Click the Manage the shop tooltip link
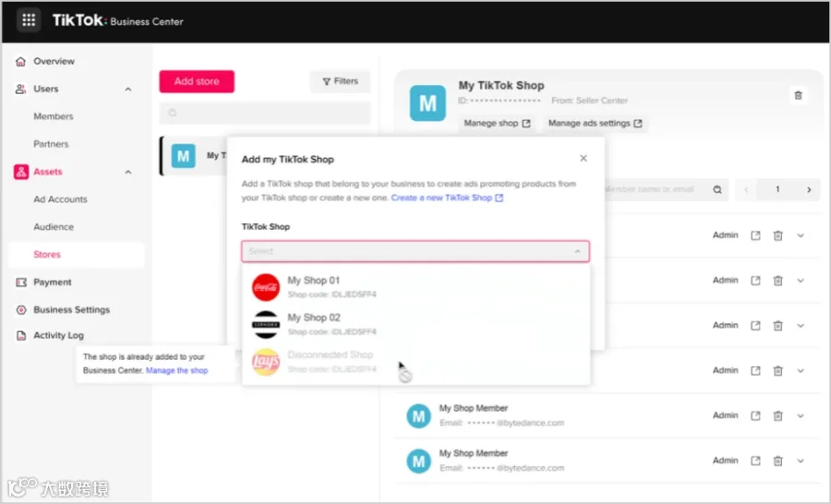The height and width of the screenshot is (504, 831). (x=176, y=370)
